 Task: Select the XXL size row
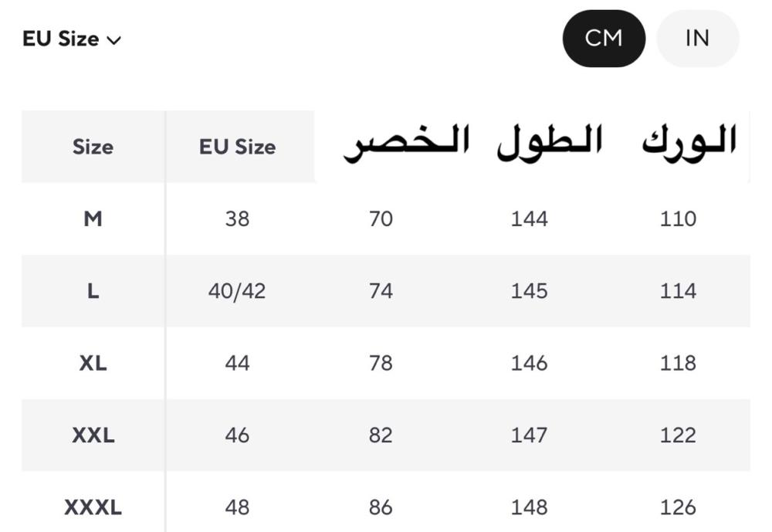[x=385, y=435]
